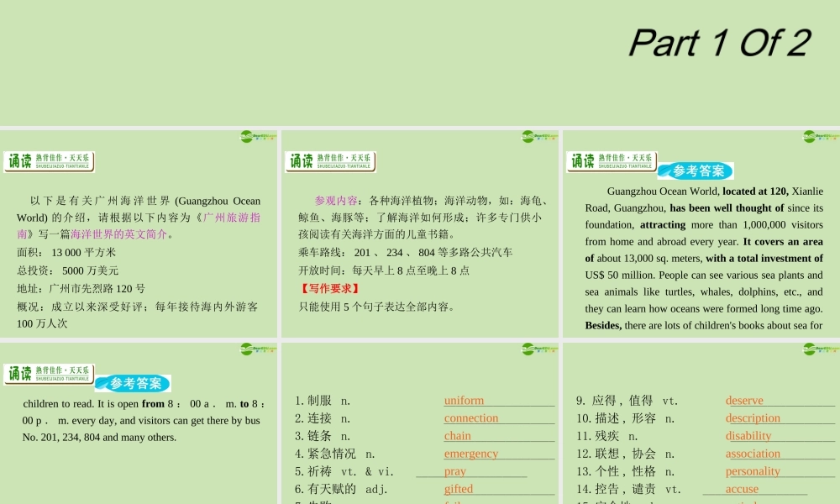
Task: Select the vocabulary prompt '4. 紧急情况 n.'
Action: (x=335, y=454)
